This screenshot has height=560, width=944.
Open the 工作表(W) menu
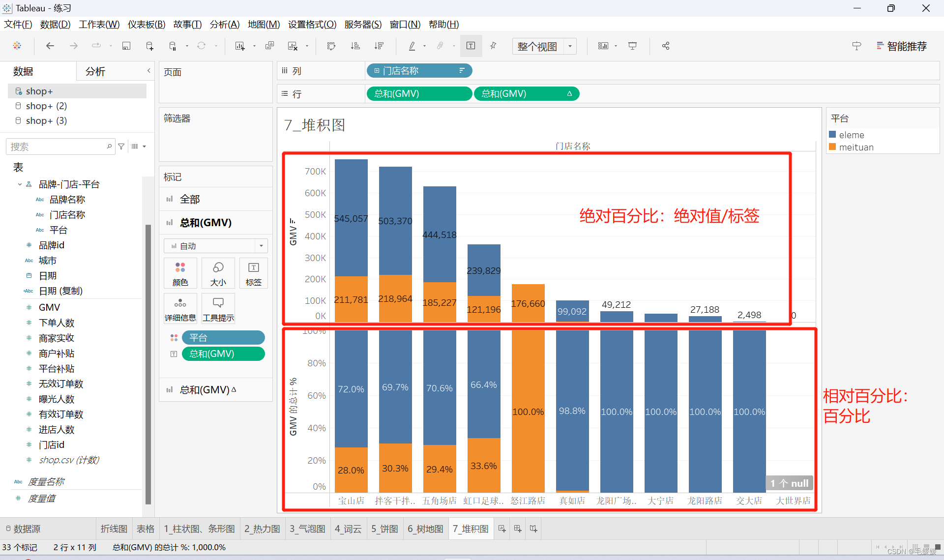point(99,24)
